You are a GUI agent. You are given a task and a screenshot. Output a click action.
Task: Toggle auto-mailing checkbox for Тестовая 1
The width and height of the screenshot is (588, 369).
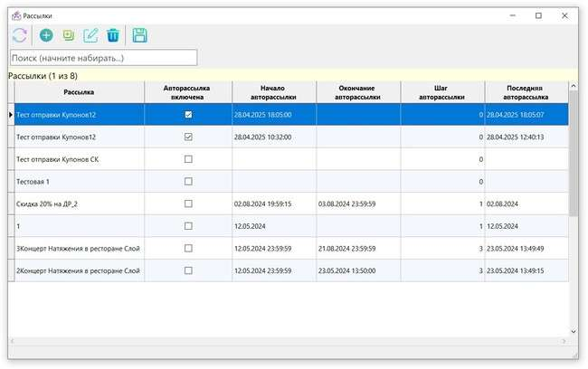188,182
